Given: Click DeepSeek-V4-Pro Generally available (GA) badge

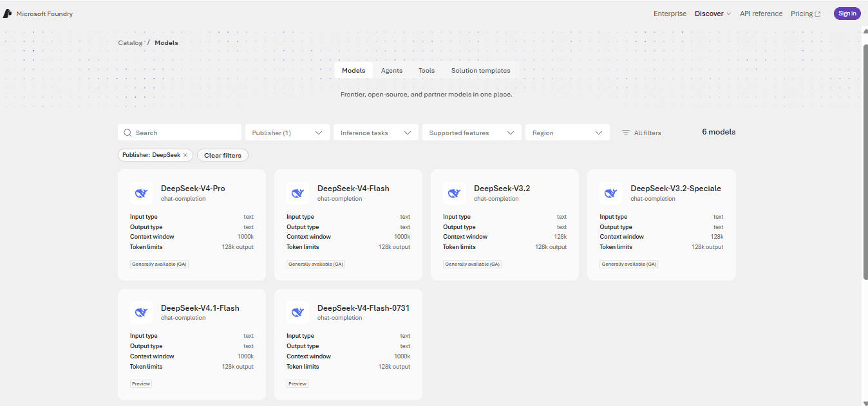Looking at the screenshot, I should pos(159,264).
